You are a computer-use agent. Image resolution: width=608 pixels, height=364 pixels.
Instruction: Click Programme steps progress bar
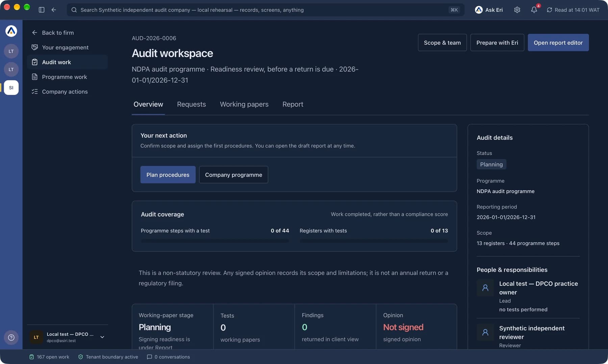[215, 241]
